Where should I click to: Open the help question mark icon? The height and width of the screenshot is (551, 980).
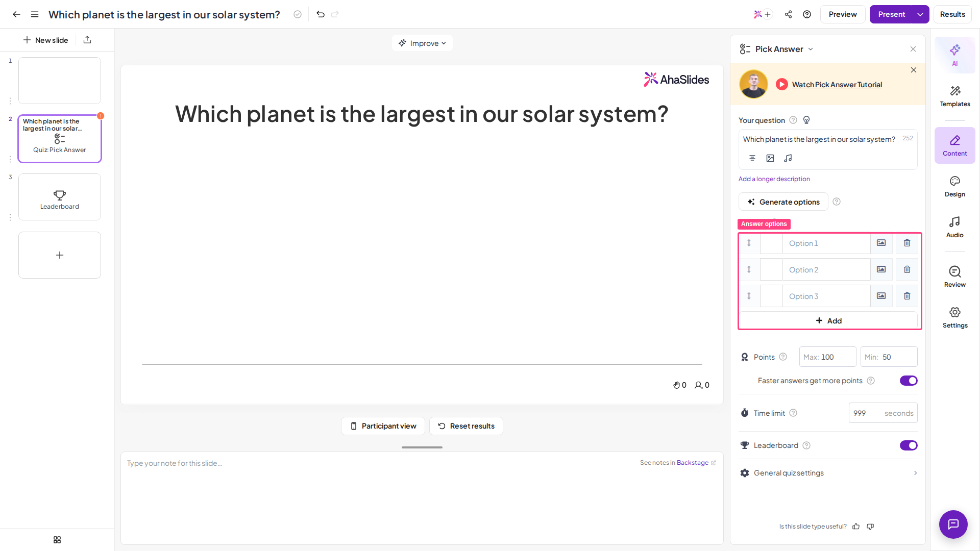tap(807, 14)
